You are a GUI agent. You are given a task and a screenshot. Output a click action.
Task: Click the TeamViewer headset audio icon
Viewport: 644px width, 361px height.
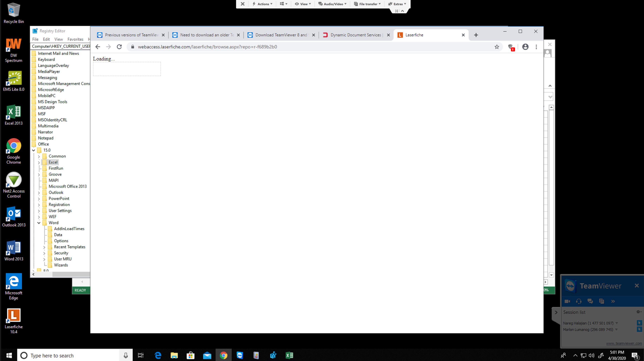[579, 301]
